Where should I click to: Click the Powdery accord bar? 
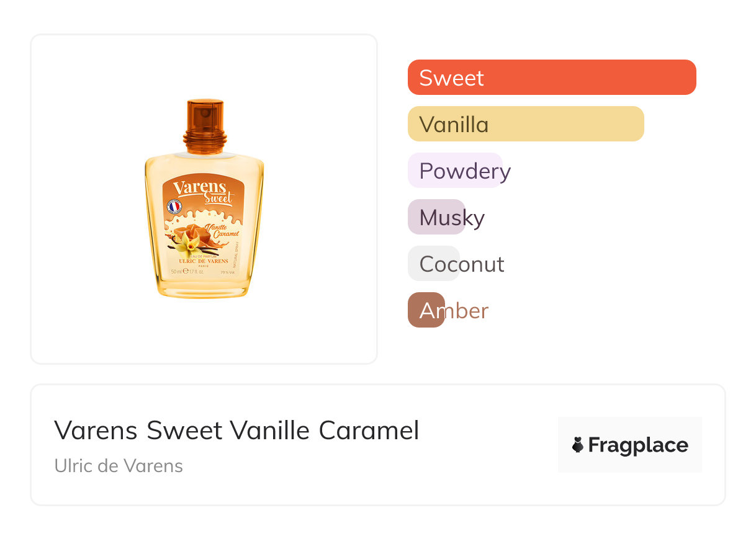click(455, 171)
